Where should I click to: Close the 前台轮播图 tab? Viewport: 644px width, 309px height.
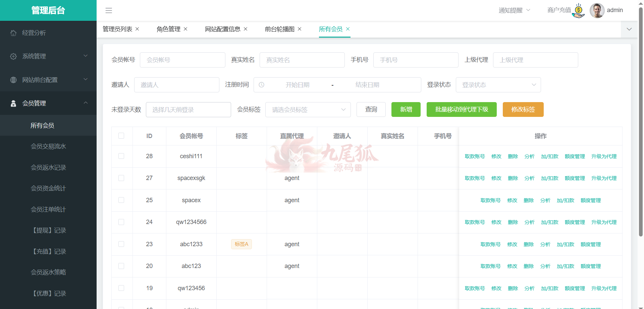point(300,29)
